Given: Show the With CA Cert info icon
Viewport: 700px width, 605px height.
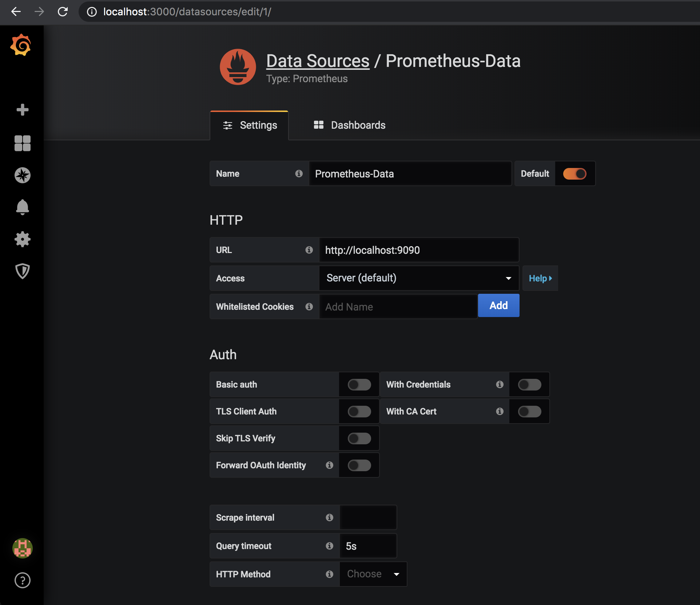Looking at the screenshot, I should coord(500,411).
